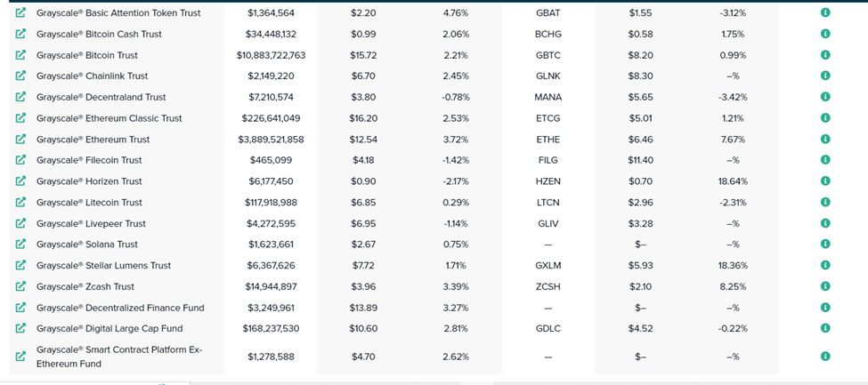The width and height of the screenshot is (868, 385).
Task: Show info for Digital Large Cap Fund
Action: 824,328
